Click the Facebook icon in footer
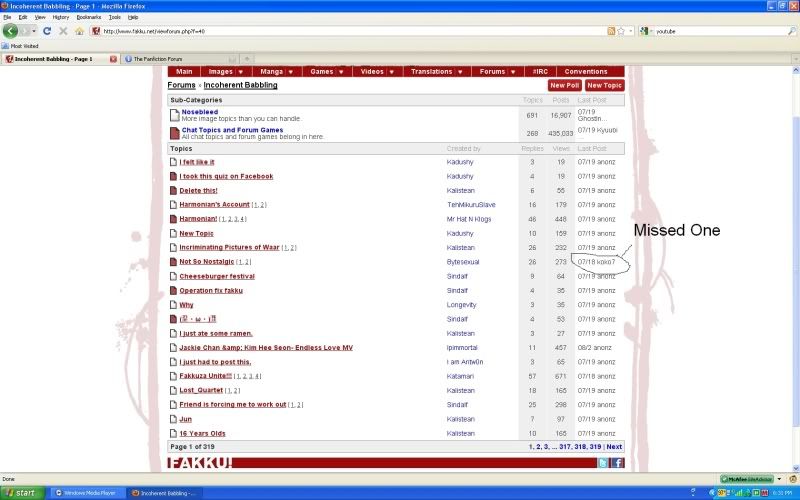 click(x=617, y=463)
